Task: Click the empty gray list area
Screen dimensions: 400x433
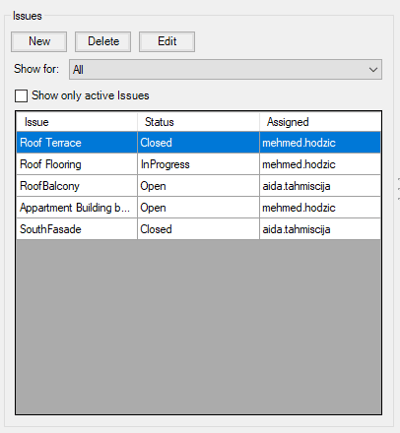Action: [199, 327]
